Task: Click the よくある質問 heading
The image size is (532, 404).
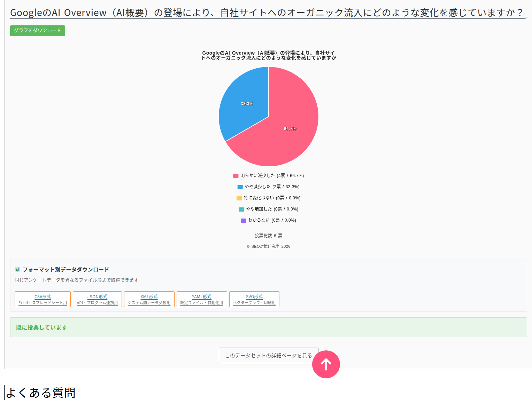Action: point(41,393)
